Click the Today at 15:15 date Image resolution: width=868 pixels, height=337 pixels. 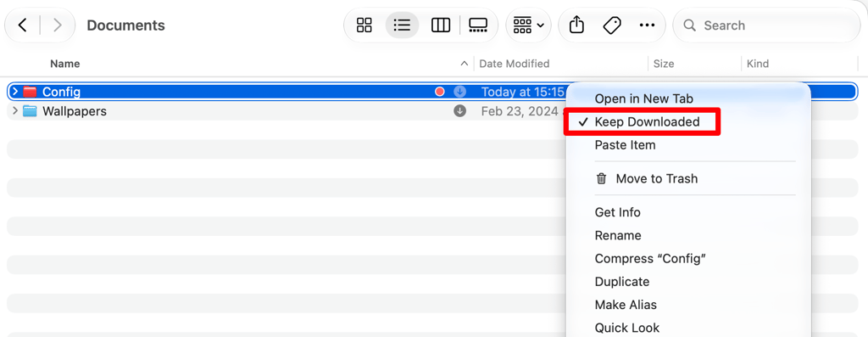click(522, 92)
